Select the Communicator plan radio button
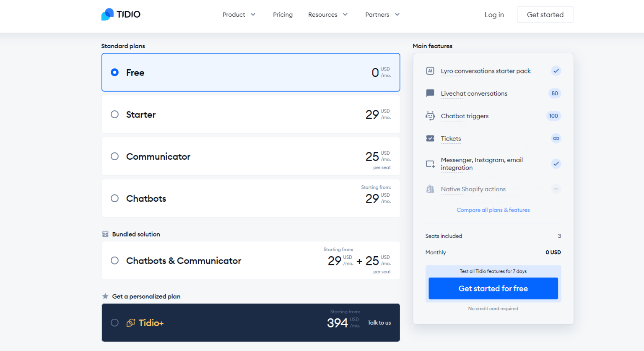644x351 pixels. pyautogui.click(x=114, y=156)
